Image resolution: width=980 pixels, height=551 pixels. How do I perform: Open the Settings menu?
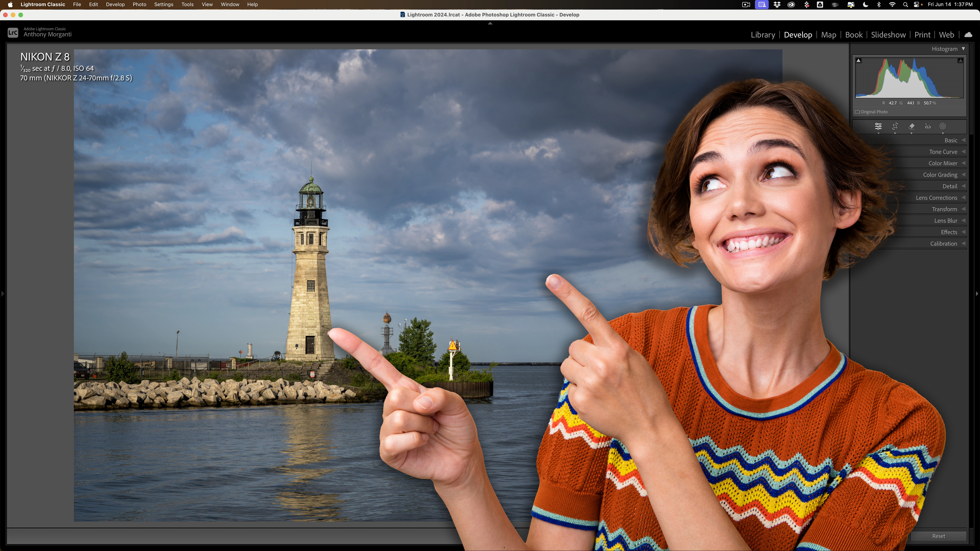coord(164,5)
